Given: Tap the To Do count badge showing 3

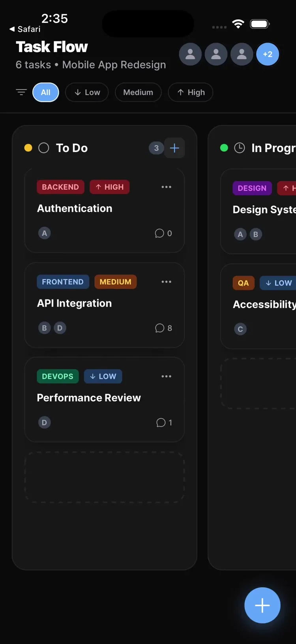Looking at the screenshot, I should click(156, 148).
